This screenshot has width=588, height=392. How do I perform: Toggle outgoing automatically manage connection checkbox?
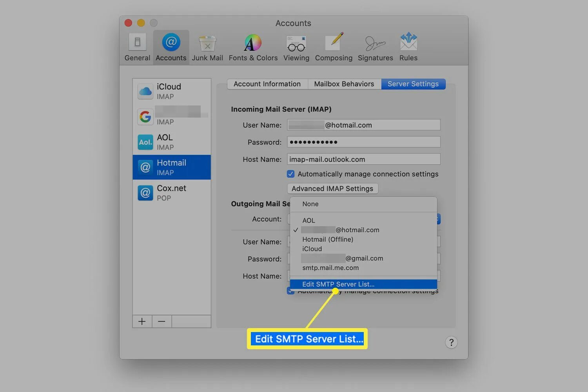290,291
